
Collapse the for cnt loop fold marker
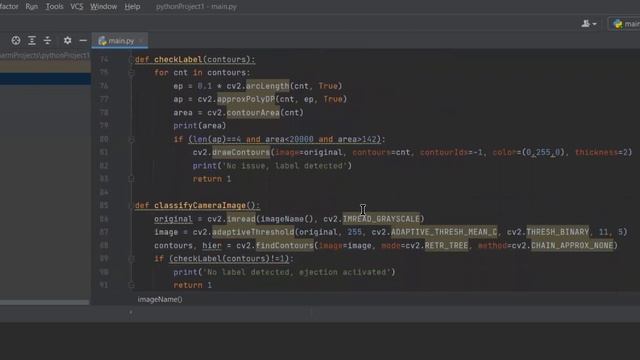(131, 73)
